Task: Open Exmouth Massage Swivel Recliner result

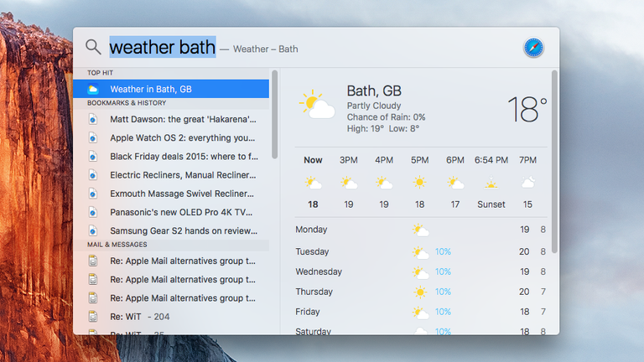Action: tap(171, 194)
